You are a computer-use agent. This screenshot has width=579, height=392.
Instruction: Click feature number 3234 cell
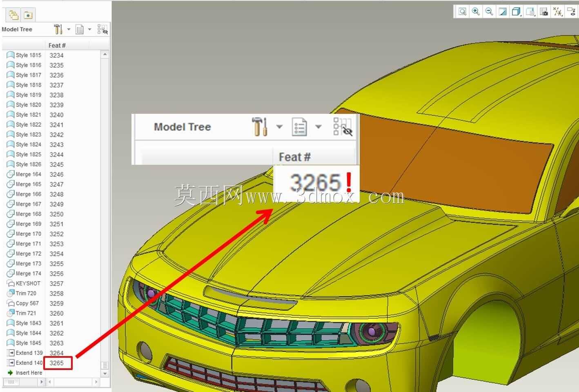tap(57, 55)
